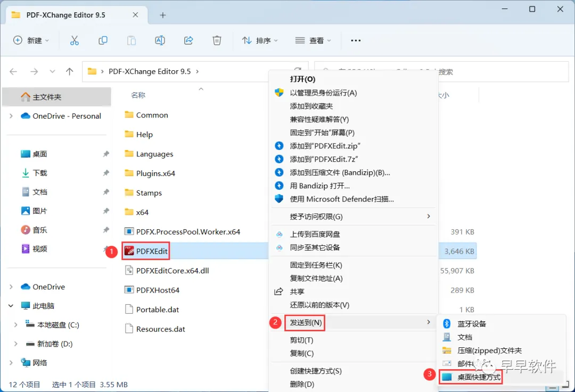Expand 新加卷 (D:) tree node
575x392 pixels.
point(16,344)
